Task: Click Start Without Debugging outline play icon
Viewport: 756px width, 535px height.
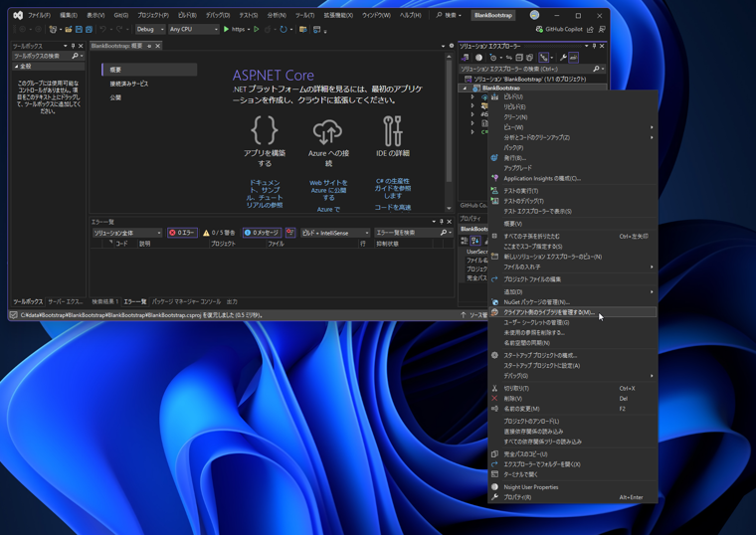Action: coord(257,30)
